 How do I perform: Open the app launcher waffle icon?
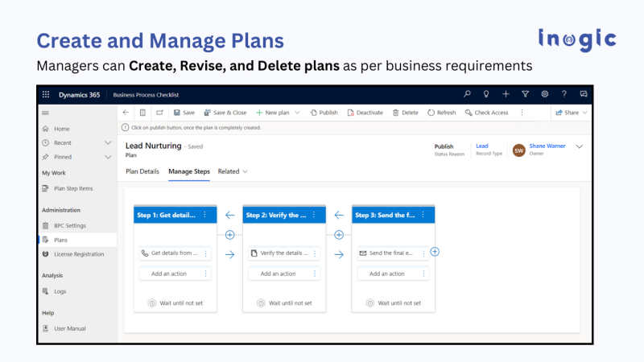pyautogui.click(x=46, y=95)
